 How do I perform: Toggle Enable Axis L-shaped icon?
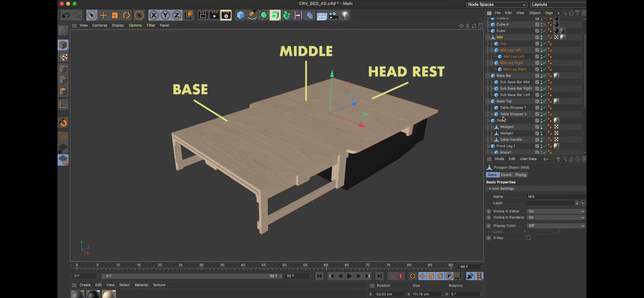[63, 104]
